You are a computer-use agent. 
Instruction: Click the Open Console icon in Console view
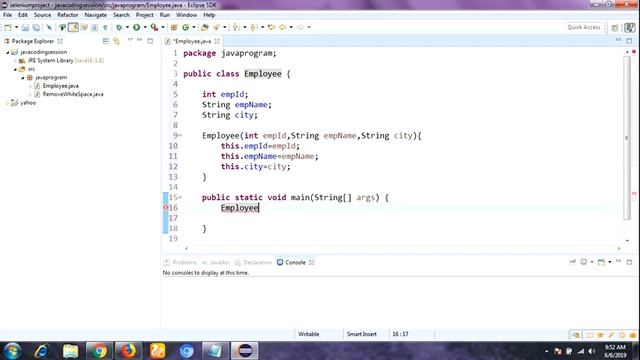[601, 262]
